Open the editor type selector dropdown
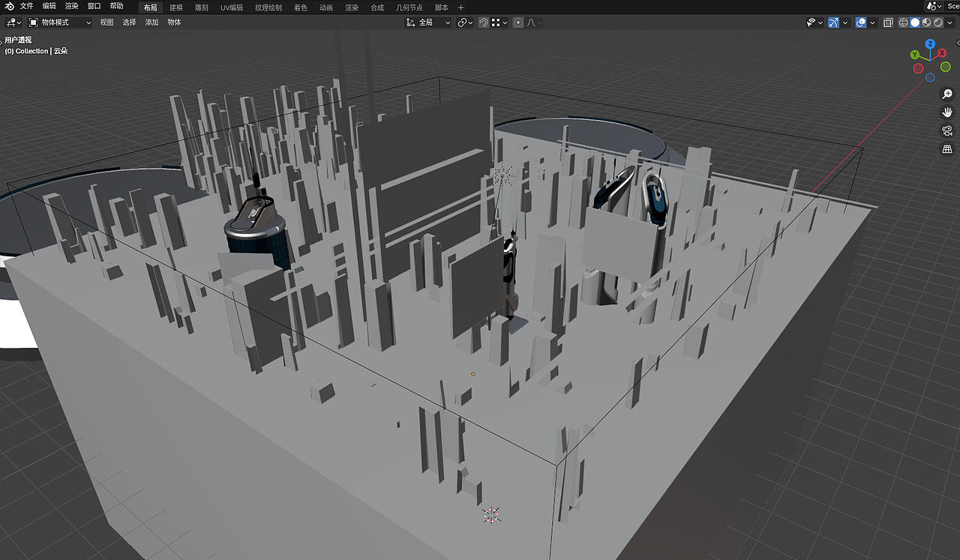The width and height of the screenshot is (960, 560). click(14, 22)
